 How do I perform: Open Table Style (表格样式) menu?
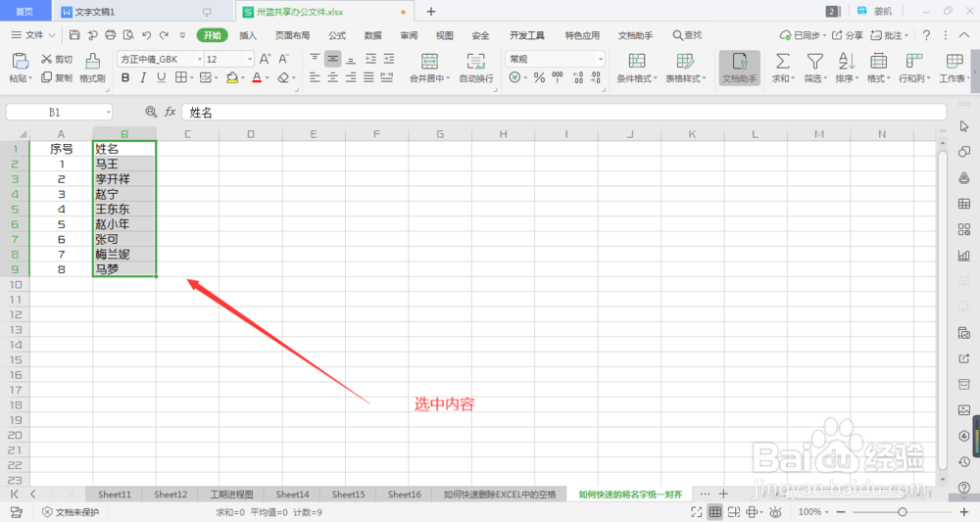pos(685,68)
